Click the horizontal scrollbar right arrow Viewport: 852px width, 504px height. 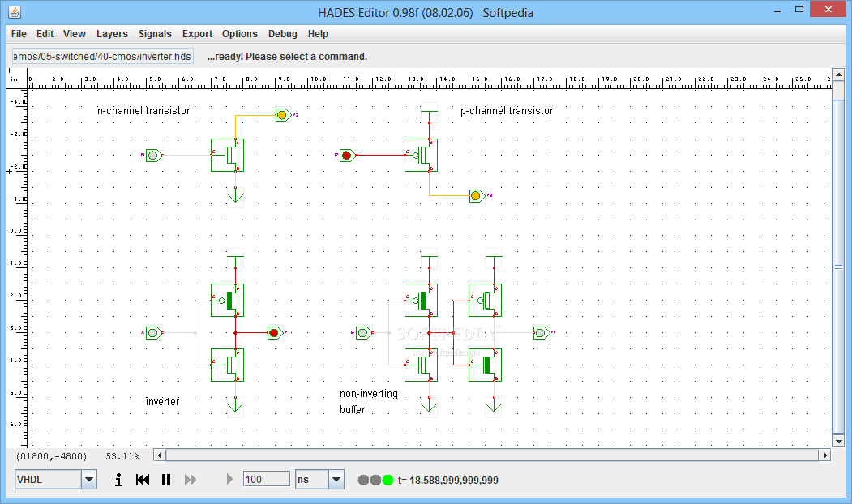(824, 455)
